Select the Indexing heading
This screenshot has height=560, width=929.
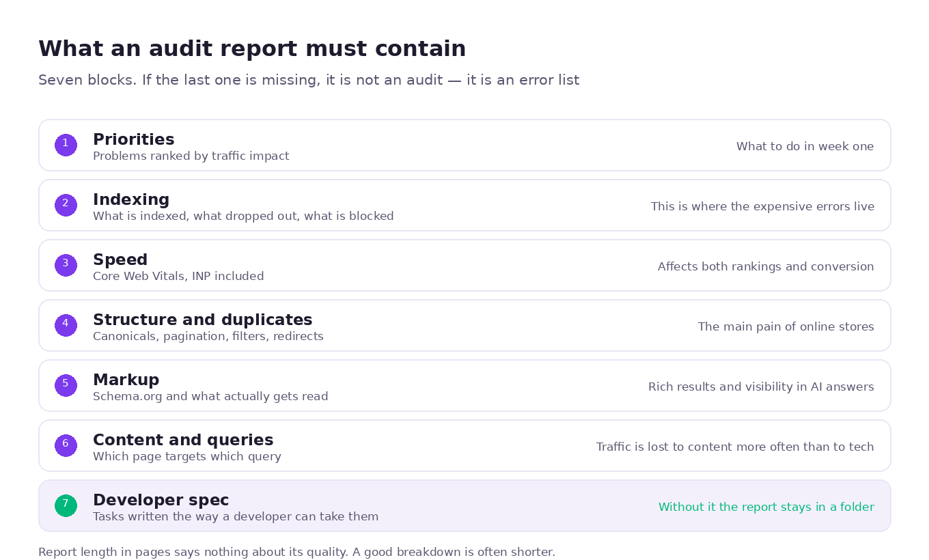[x=131, y=200]
